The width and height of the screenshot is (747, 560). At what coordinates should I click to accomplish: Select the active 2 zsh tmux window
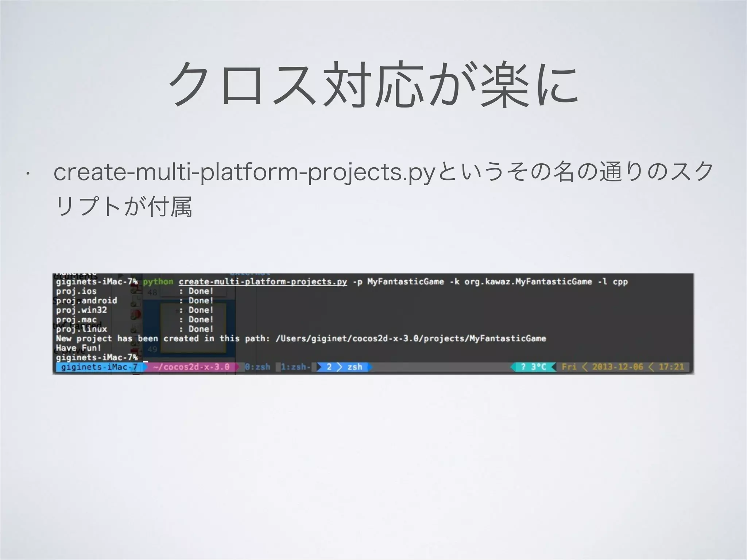(x=344, y=367)
